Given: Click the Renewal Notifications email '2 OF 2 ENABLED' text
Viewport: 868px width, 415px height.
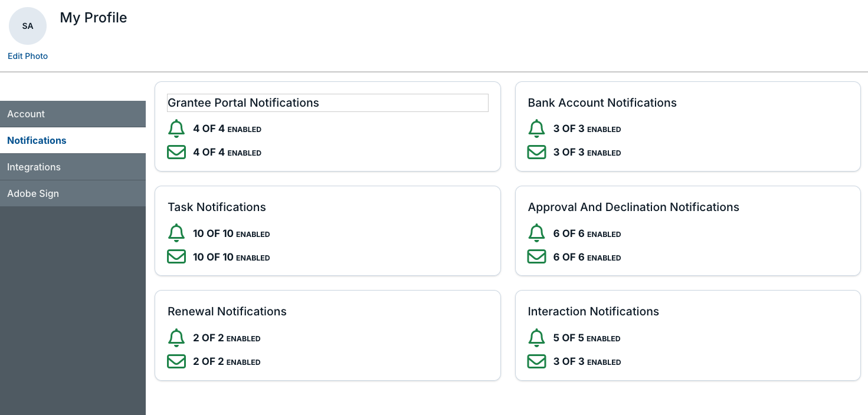Looking at the screenshot, I should [227, 362].
